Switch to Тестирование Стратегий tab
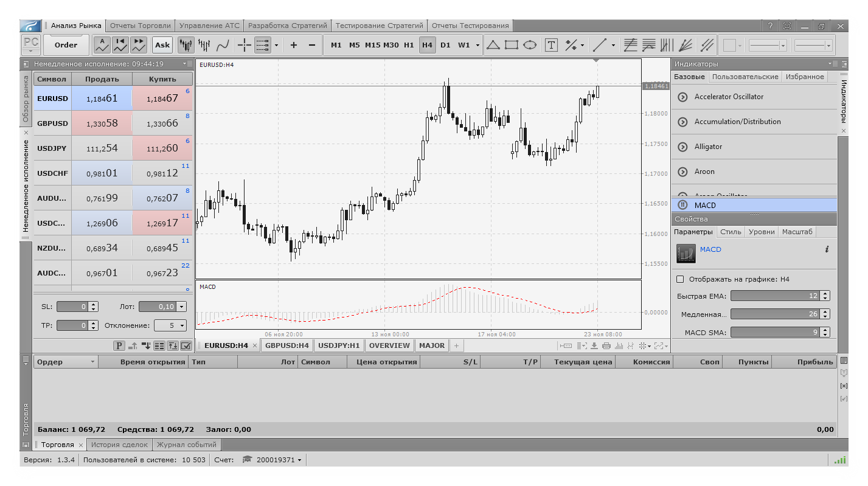The image size is (868, 486). [379, 26]
